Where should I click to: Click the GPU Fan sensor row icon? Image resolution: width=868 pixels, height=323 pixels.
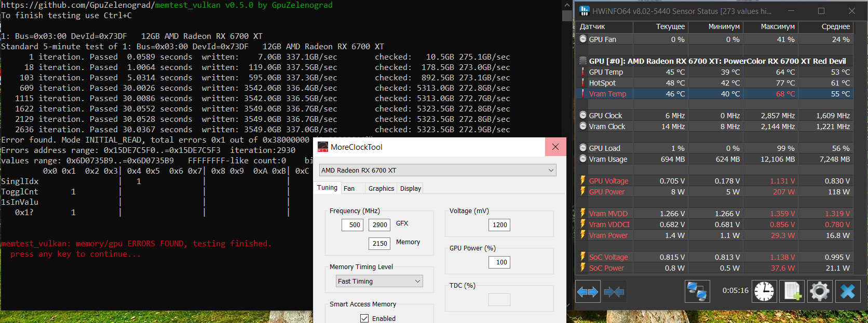pos(583,39)
